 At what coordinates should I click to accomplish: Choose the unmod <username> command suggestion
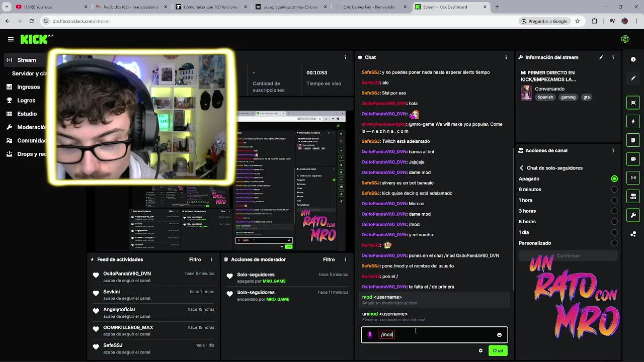pyautogui.click(x=434, y=316)
